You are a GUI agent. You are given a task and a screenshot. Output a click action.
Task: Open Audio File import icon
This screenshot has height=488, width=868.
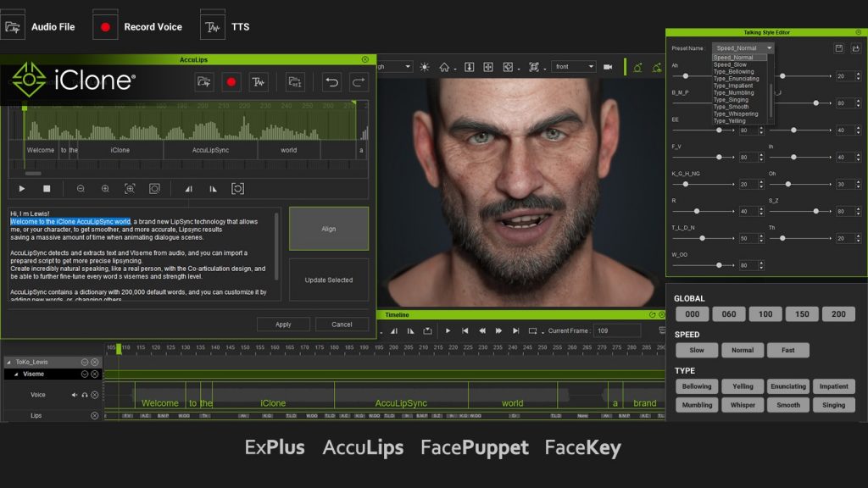[12, 26]
